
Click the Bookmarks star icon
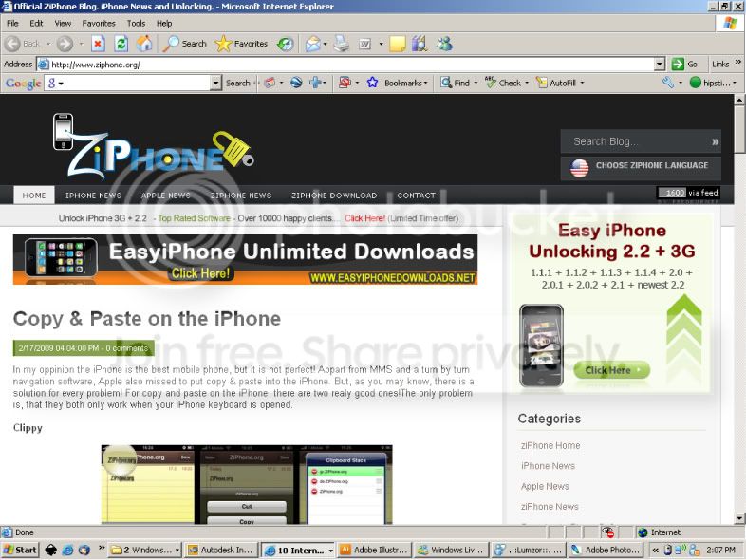point(372,83)
